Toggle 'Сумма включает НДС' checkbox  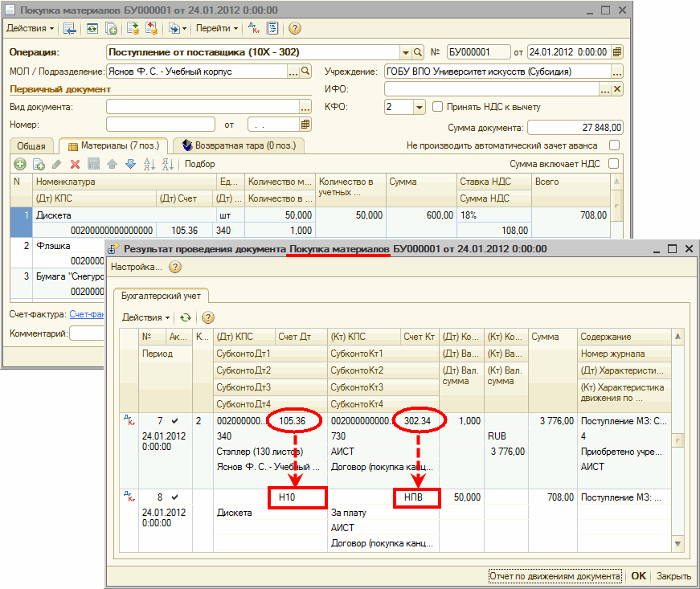point(614,164)
